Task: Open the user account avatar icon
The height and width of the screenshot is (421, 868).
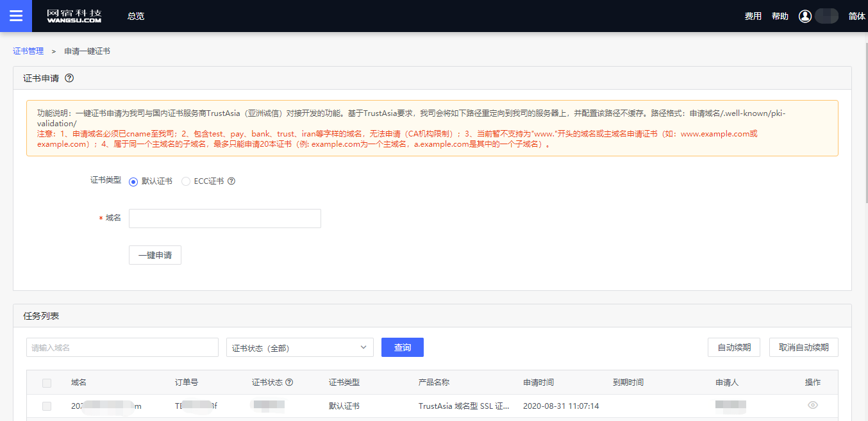Action: (805, 16)
